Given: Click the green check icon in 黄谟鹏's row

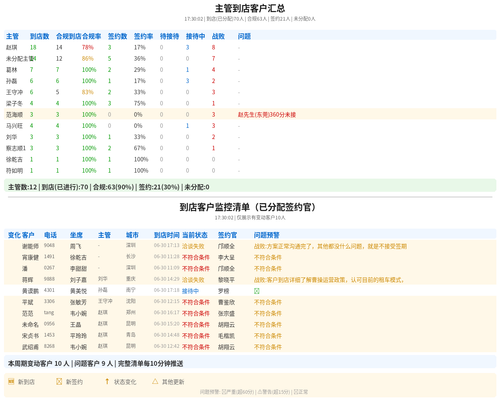Looking at the screenshot, I should (257, 291).
